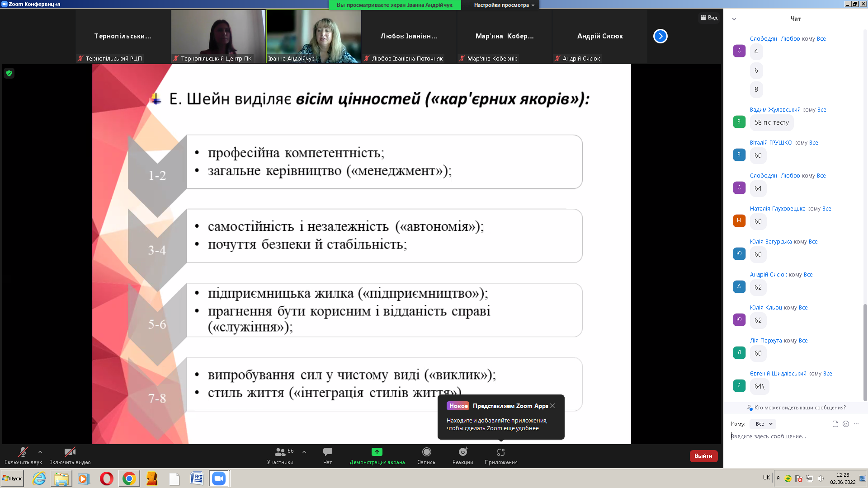This screenshot has width=868, height=488.
Task: Open Word document in taskbar
Action: [197, 479]
